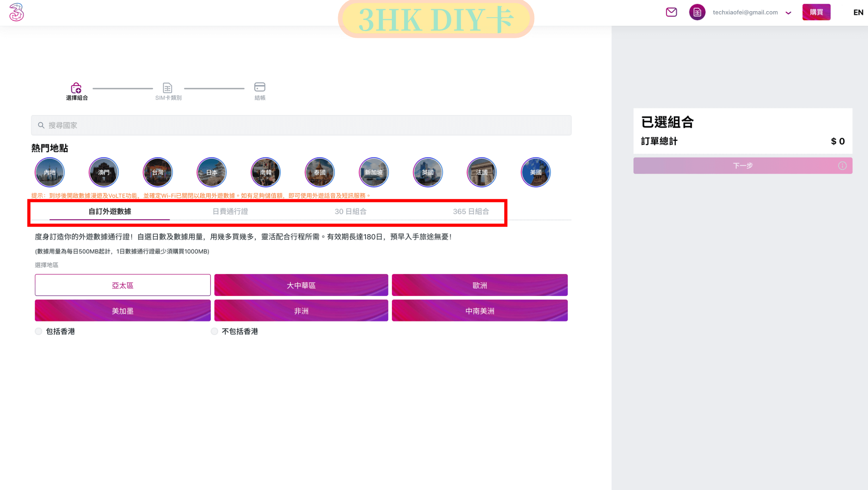
Task: Select the 新加坡 destination circle
Action: 374,172
